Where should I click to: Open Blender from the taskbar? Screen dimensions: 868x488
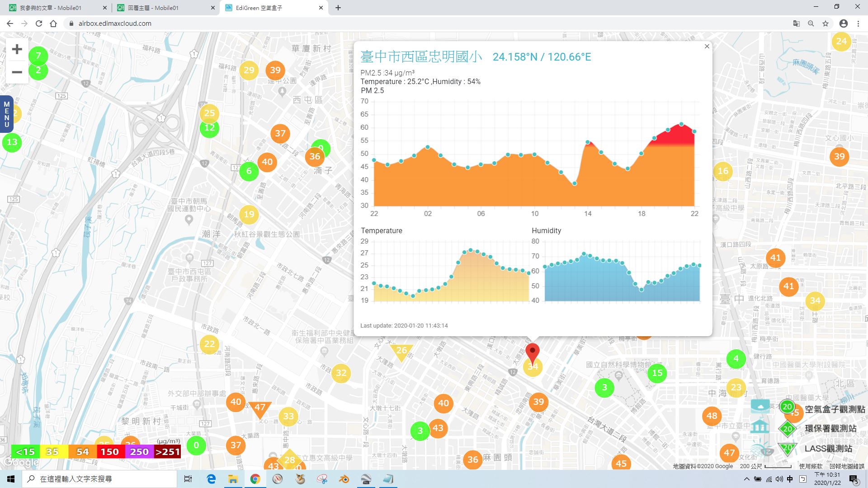344,479
